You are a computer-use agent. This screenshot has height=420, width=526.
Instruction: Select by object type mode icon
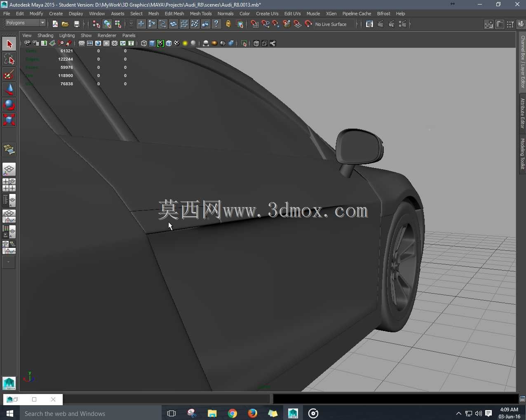tap(107, 24)
